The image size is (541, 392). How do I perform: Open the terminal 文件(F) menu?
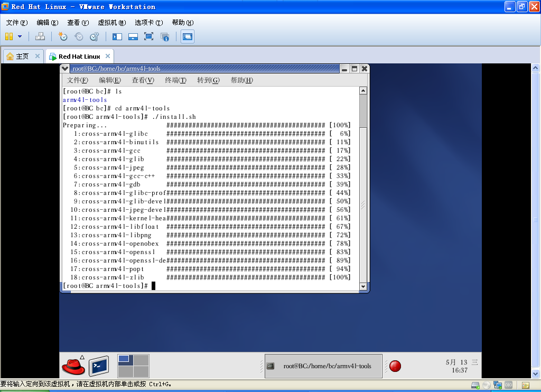[x=78, y=80]
